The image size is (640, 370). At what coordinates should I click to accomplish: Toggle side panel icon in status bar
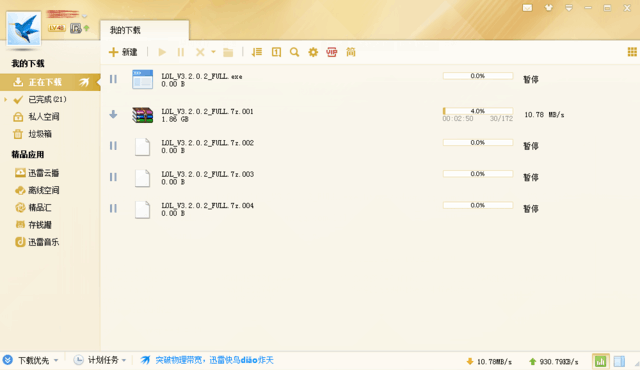click(x=619, y=361)
